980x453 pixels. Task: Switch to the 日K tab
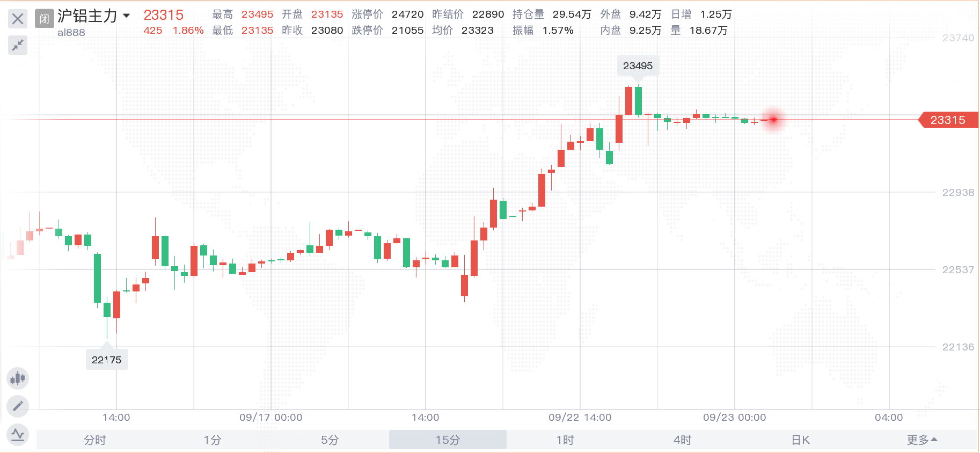pos(800,440)
